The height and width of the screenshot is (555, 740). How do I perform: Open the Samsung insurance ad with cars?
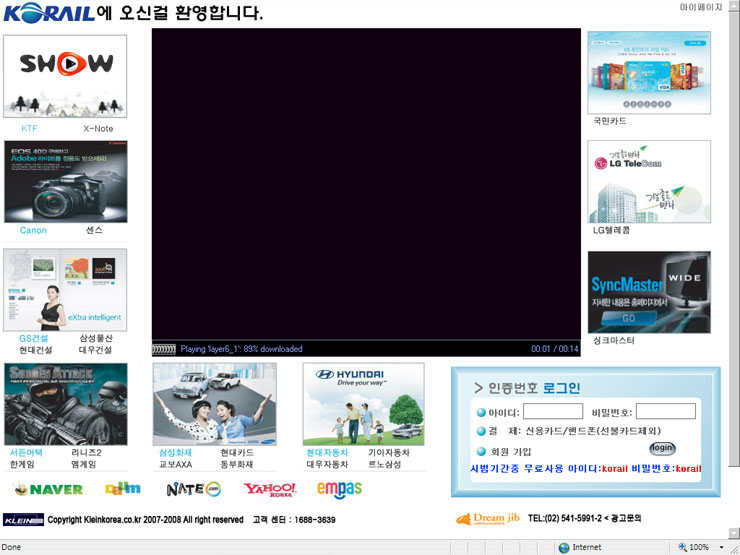[x=215, y=404]
